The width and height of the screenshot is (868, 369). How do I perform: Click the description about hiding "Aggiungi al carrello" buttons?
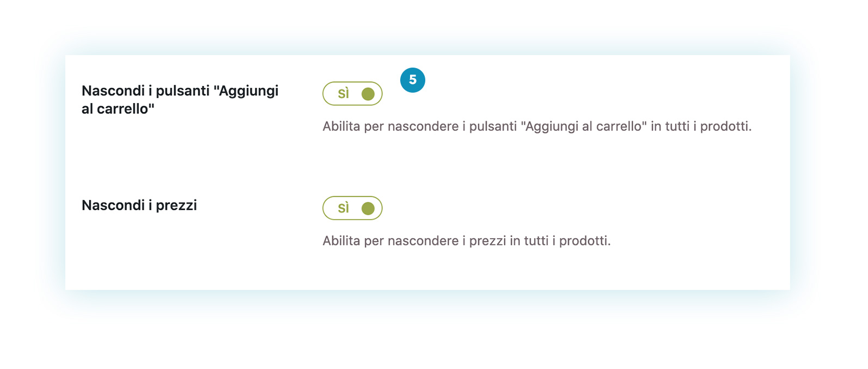coord(537,126)
